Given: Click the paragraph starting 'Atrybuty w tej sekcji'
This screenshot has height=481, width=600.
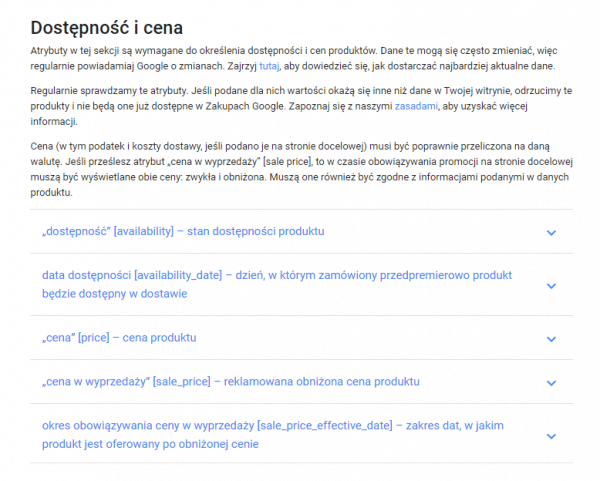Looking at the screenshot, I should pos(294,59).
